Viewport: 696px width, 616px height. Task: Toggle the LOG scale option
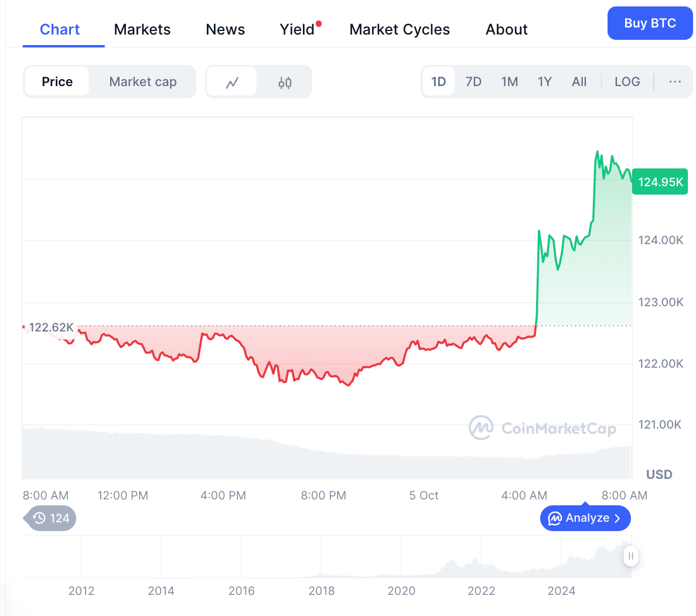coord(627,82)
